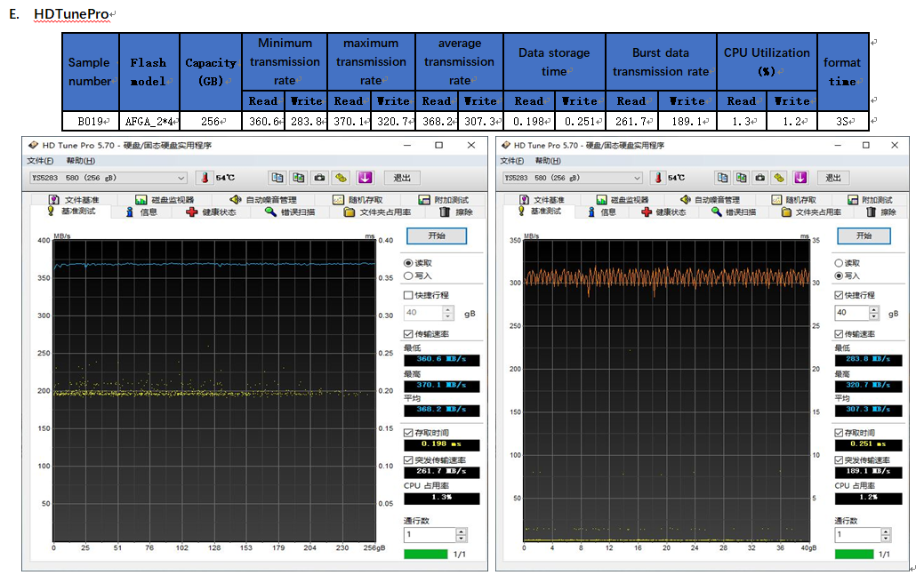This screenshot has width=924, height=583.
Task: Click gB stepper arrows in right window
Action: pos(874,313)
